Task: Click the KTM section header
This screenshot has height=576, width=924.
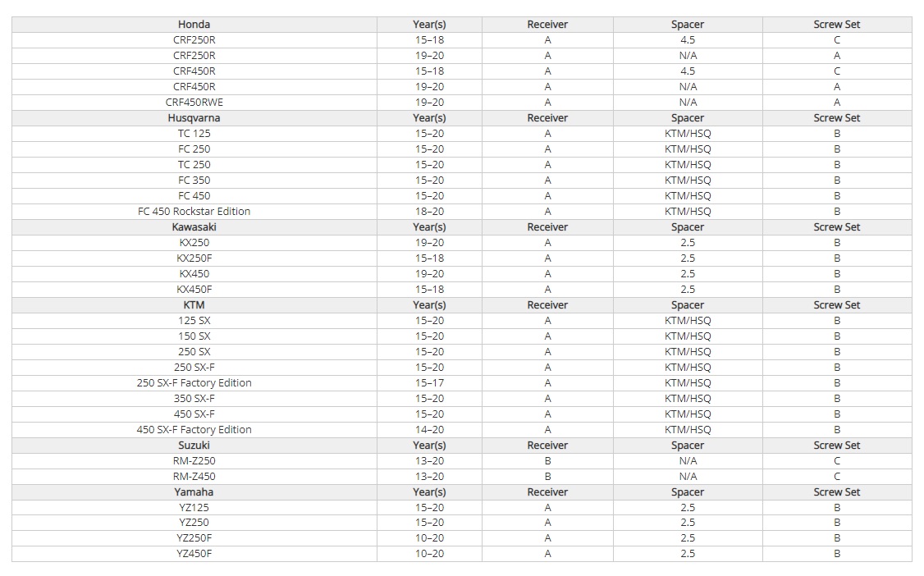Action: tap(194, 305)
